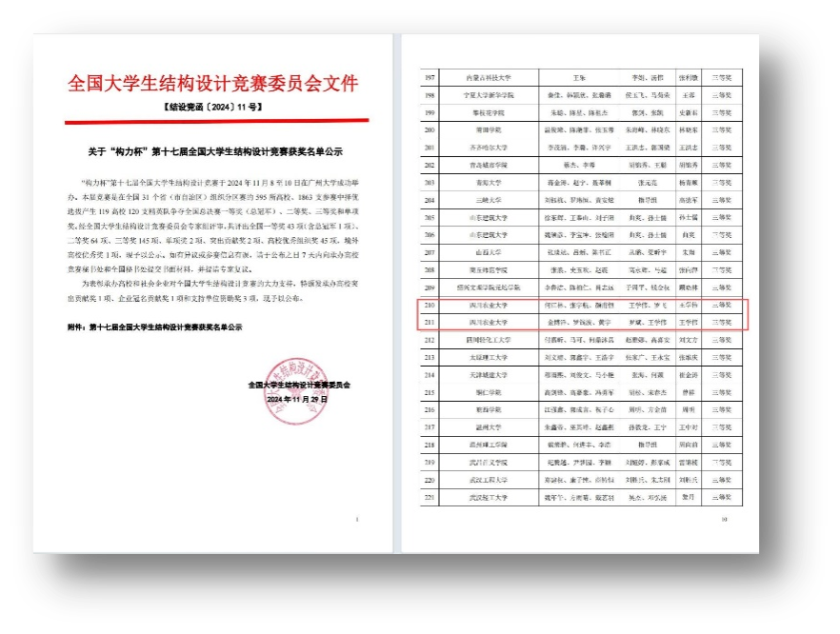Click the committee signature above the date
This screenshot has height=634, width=840.
[299, 386]
